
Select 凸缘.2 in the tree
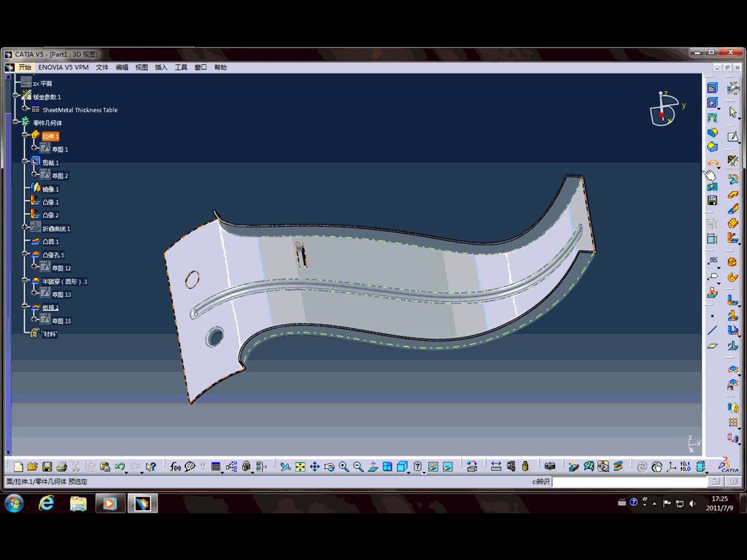pos(50,215)
